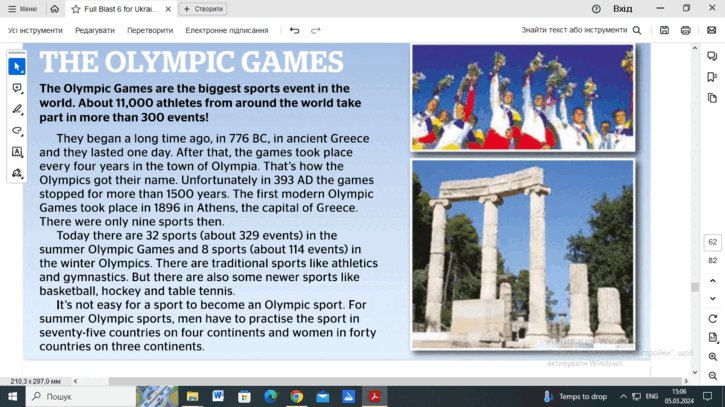Open Microsoft Store from the taskbar
The width and height of the screenshot is (725, 407).
(244, 396)
